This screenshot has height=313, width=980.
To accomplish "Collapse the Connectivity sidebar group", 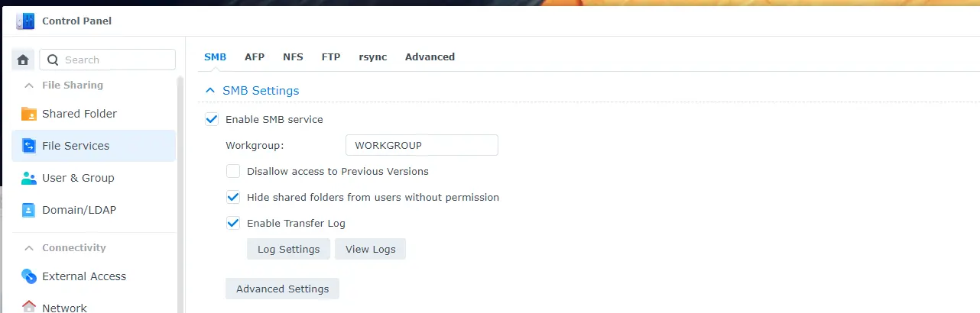I will 29,248.
